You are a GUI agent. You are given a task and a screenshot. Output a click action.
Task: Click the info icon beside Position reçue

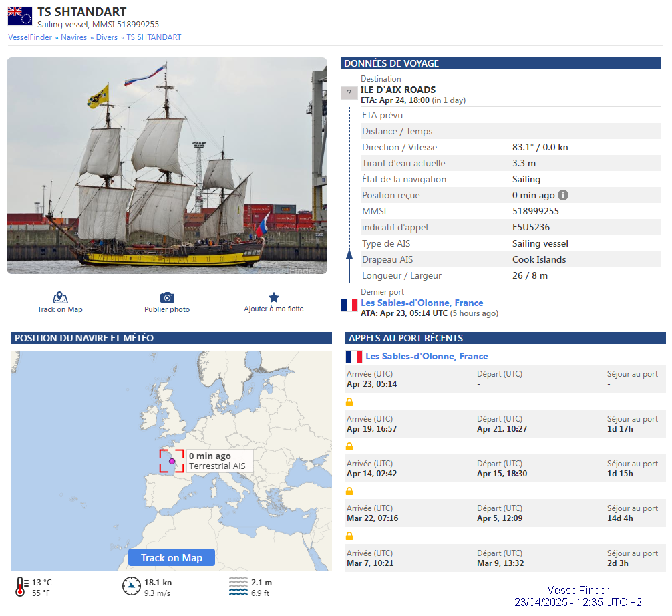[x=563, y=195]
